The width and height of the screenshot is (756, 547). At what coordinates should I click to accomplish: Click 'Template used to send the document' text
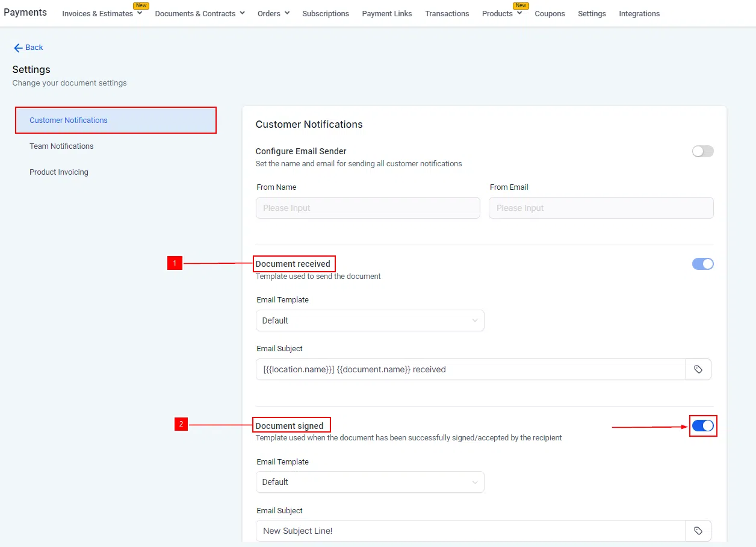point(318,276)
